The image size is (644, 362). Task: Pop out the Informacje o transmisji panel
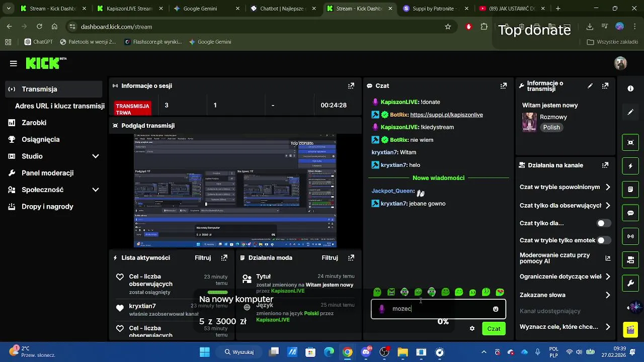(605, 86)
